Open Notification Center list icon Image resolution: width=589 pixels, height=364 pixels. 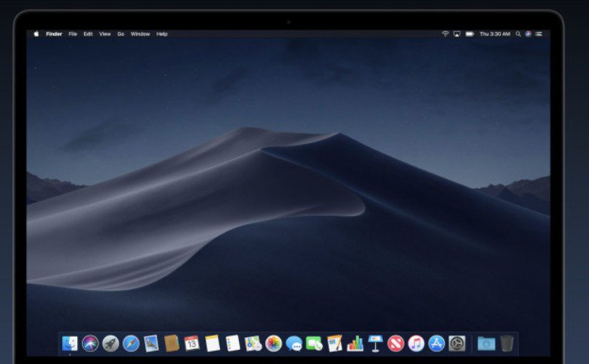coord(539,34)
